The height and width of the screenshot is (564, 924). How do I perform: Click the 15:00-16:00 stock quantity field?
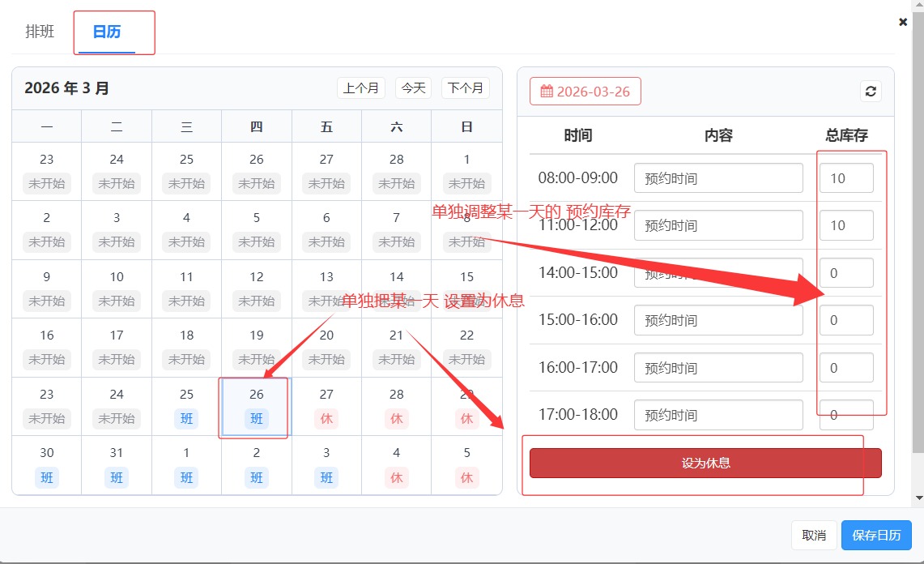point(845,320)
